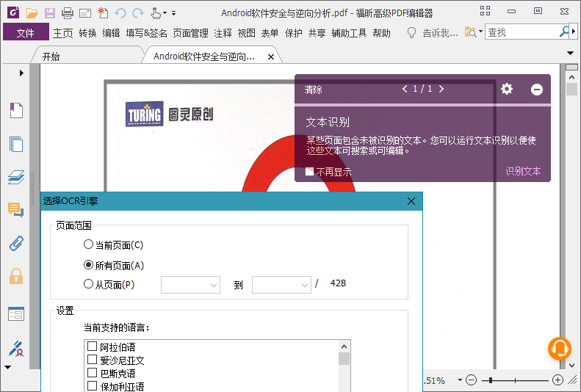Create a new PDF with the starred page icon

[103, 13]
